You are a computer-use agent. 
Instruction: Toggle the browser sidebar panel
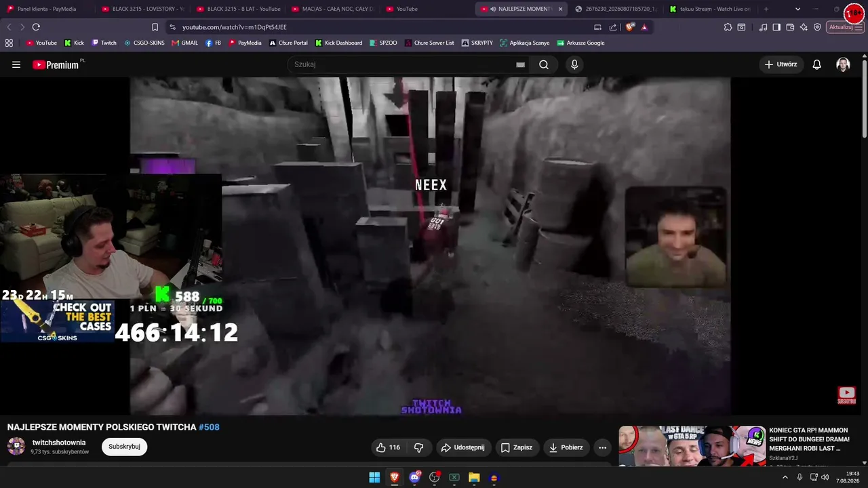pos(776,27)
